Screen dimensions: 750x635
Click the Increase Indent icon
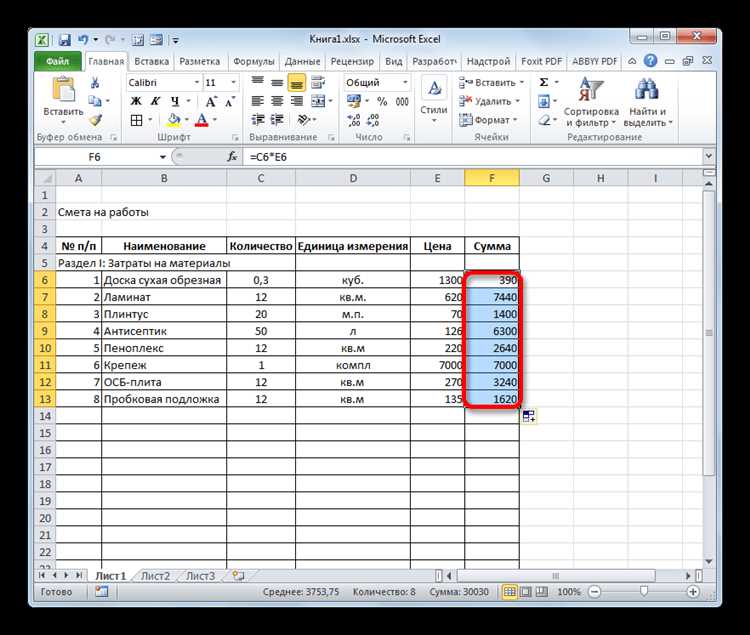tap(277, 120)
